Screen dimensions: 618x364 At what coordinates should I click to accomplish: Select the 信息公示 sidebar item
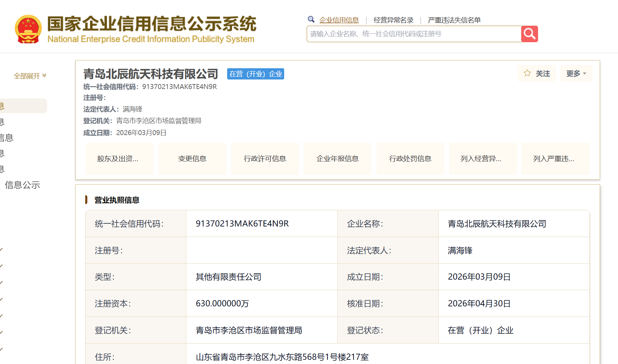pos(22,185)
